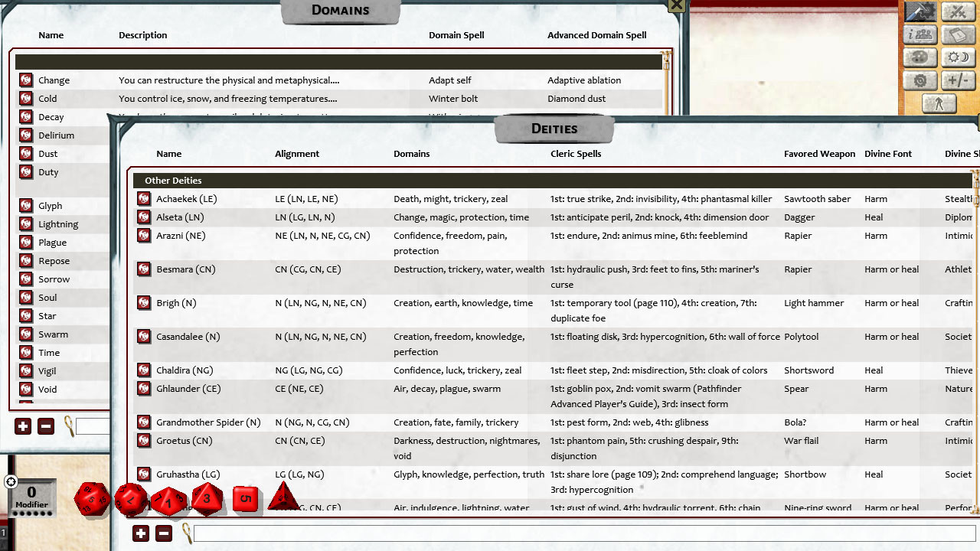Click the search filter field below Deities list

point(536,533)
